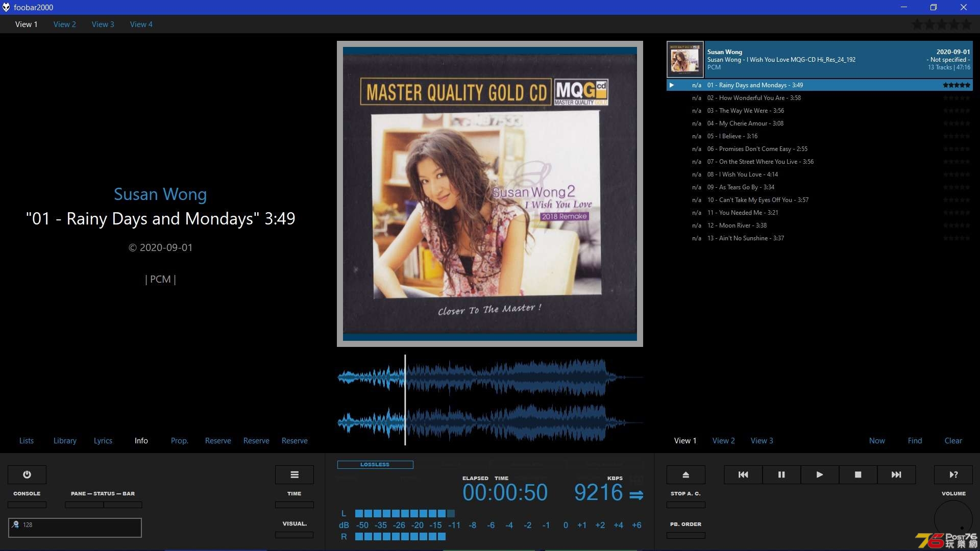Pause playback with the pause button
Screen dimensions: 980x551
(781, 474)
